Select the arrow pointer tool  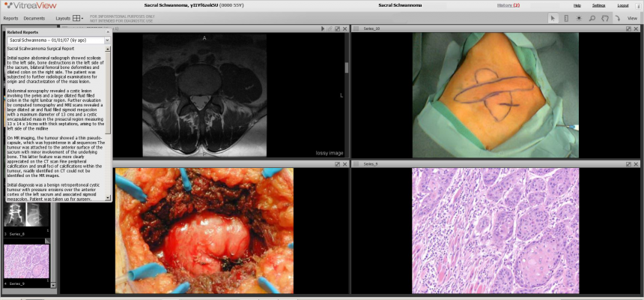553,18
